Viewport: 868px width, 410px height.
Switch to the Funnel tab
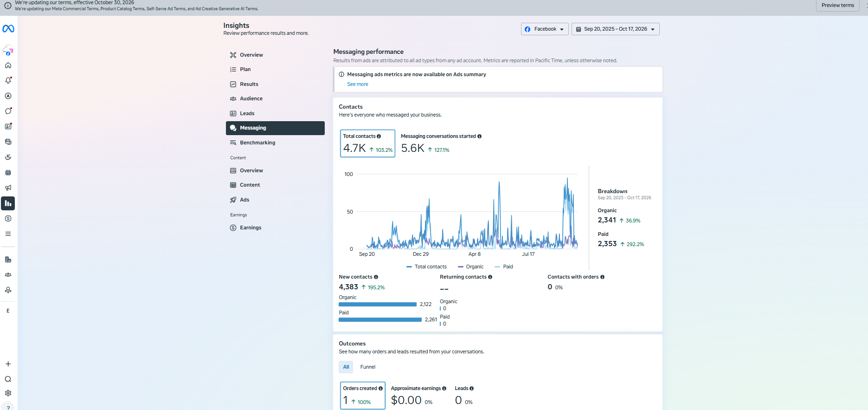[368, 367]
